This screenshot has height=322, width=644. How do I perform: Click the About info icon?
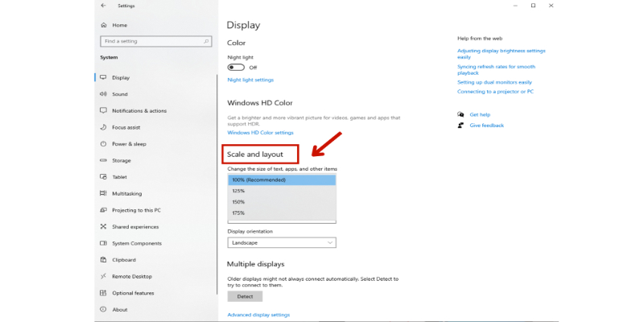(x=104, y=309)
